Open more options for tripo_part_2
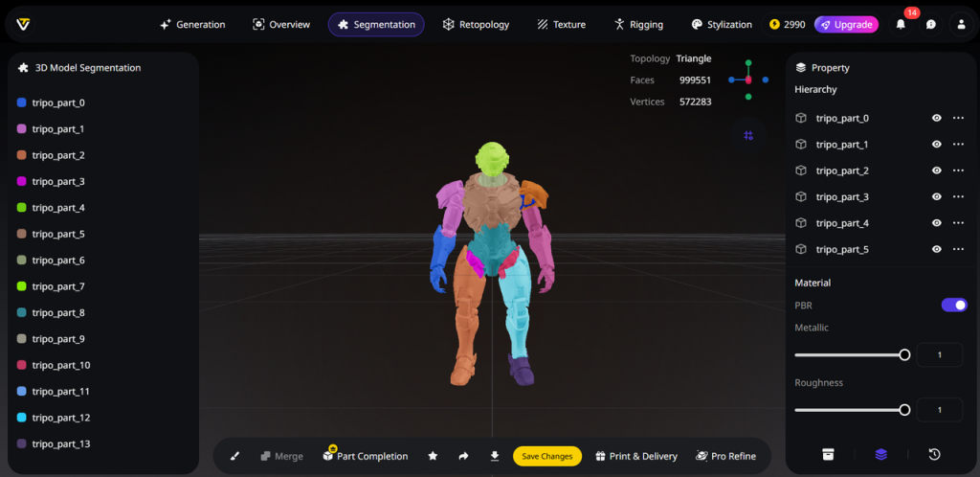This screenshot has width=980, height=477. pyautogui.click(x=958, y=170)
